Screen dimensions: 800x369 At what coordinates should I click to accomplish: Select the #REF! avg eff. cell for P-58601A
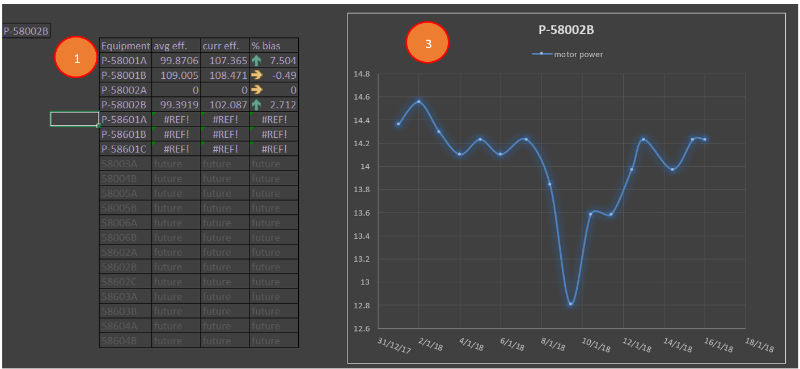pyautogui.click(x=176, y=119)
